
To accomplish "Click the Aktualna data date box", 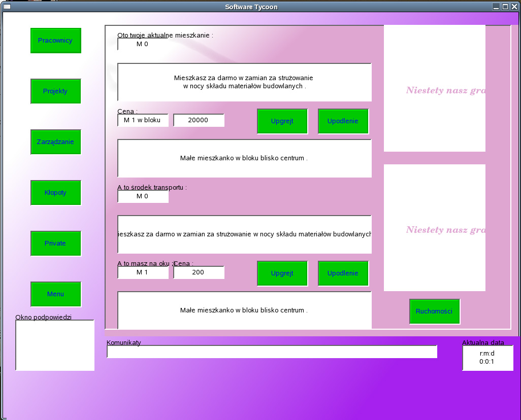I will (487, 358).
